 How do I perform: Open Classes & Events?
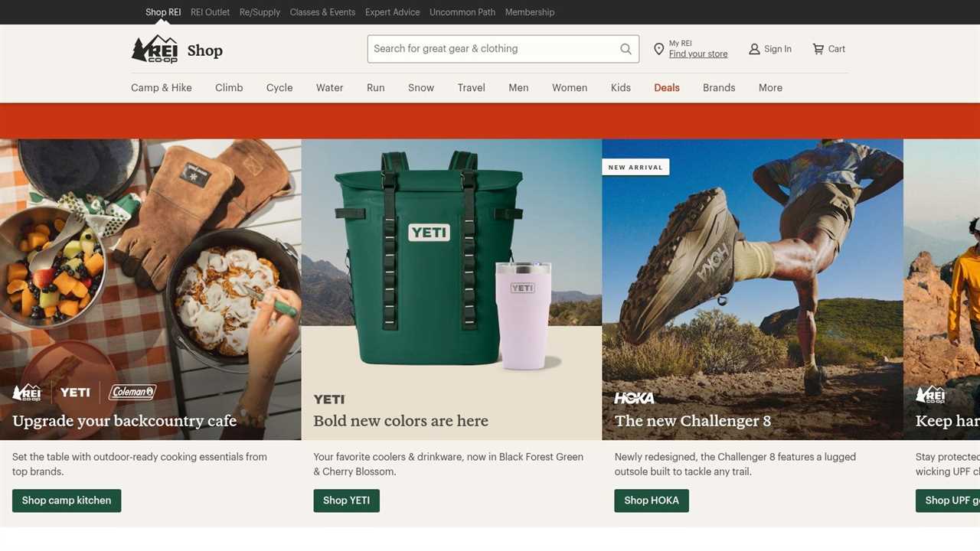(x=322, y=12)
